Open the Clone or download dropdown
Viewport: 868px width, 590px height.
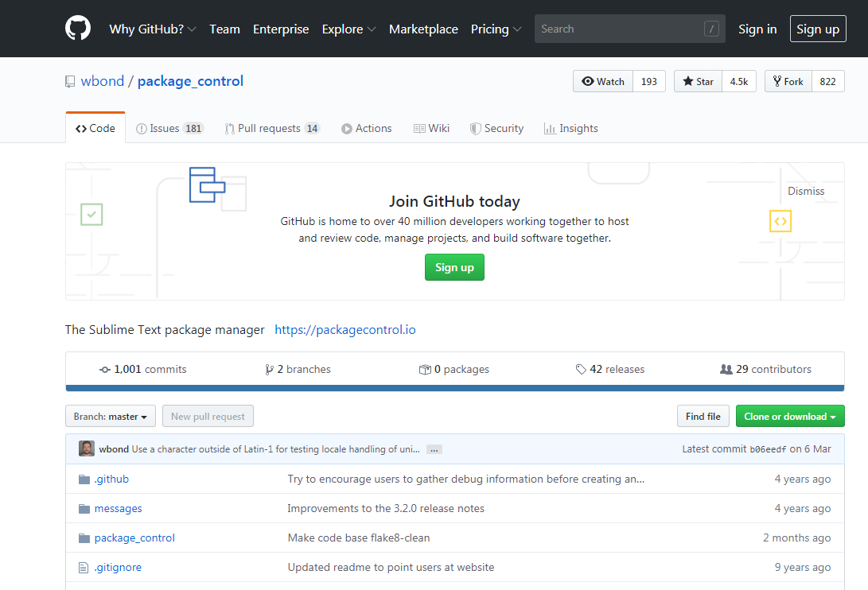tap(790, 416)
